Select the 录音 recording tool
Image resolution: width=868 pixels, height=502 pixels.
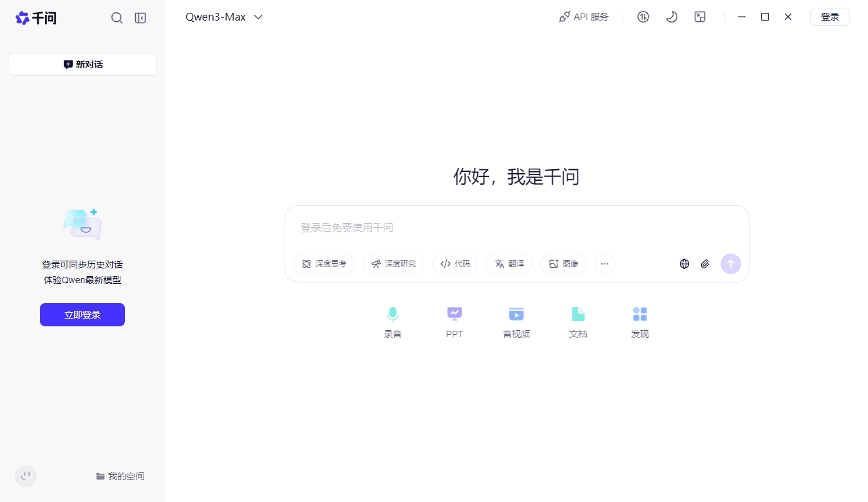pos(393,321)
